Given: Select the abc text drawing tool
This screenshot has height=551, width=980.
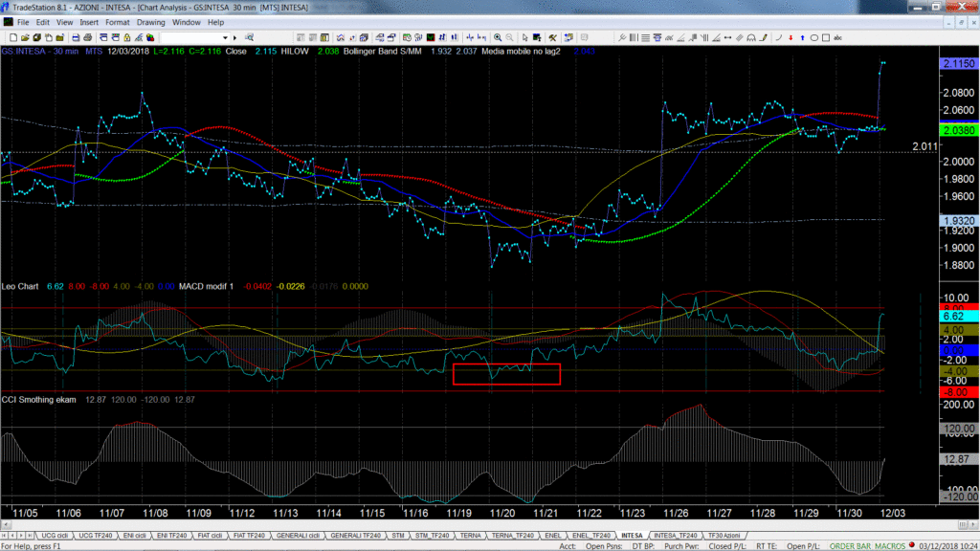Looking at the screenshot, I should point(837,37).
